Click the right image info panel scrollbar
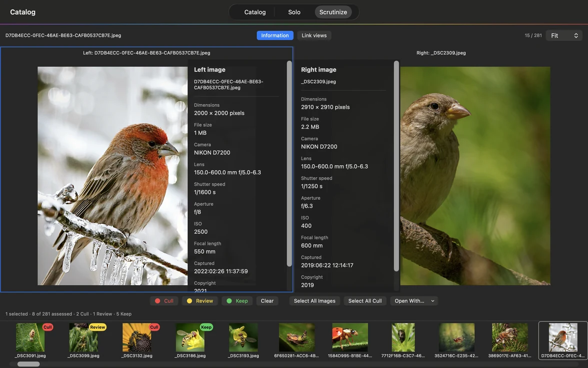Screen dimensions: 588x368 (396, 166)
